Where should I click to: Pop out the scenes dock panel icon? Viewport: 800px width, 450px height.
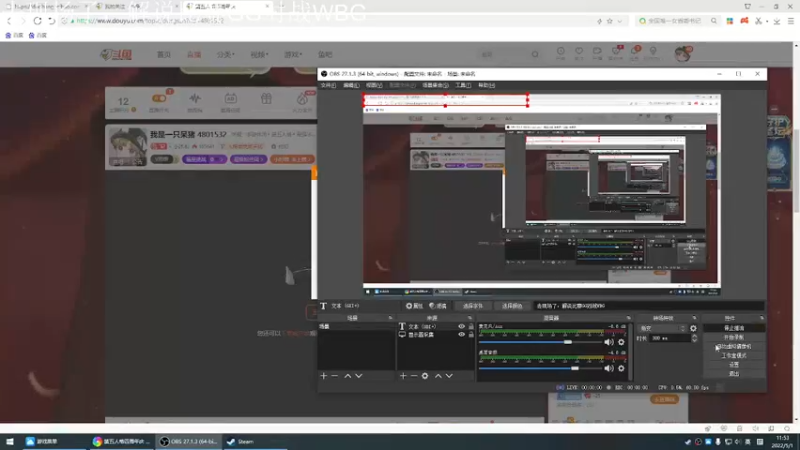coord(390,318)
